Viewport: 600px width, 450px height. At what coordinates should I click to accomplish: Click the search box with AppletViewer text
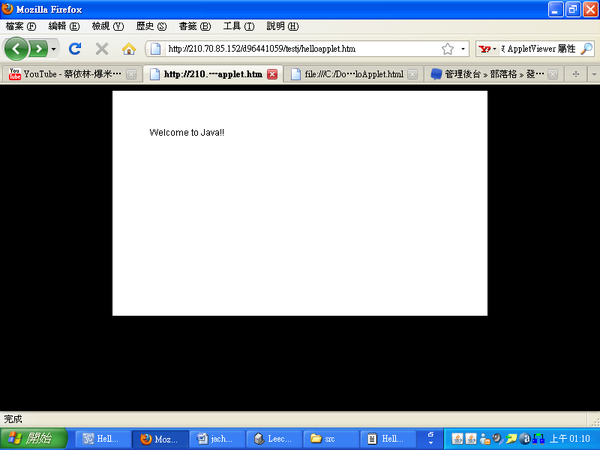click(539, 49)
